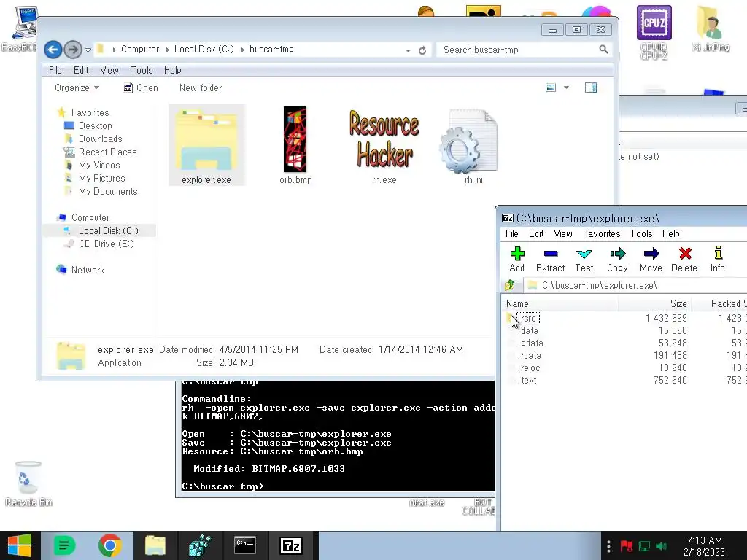Screen dimensions: 747x560
Task: Open Explorer File menu
Action: [x=55, y=70]
